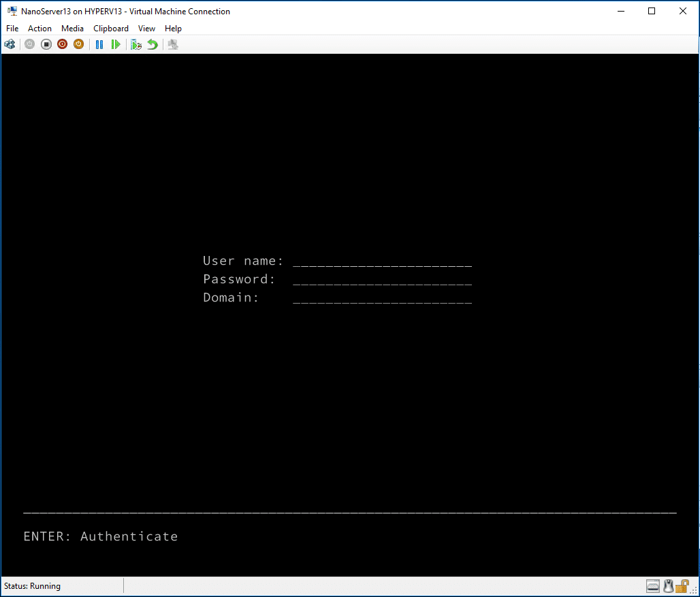Screen dimensions: 700x597
Task: Click the Status: Running text
Action: tap(32, 586)
